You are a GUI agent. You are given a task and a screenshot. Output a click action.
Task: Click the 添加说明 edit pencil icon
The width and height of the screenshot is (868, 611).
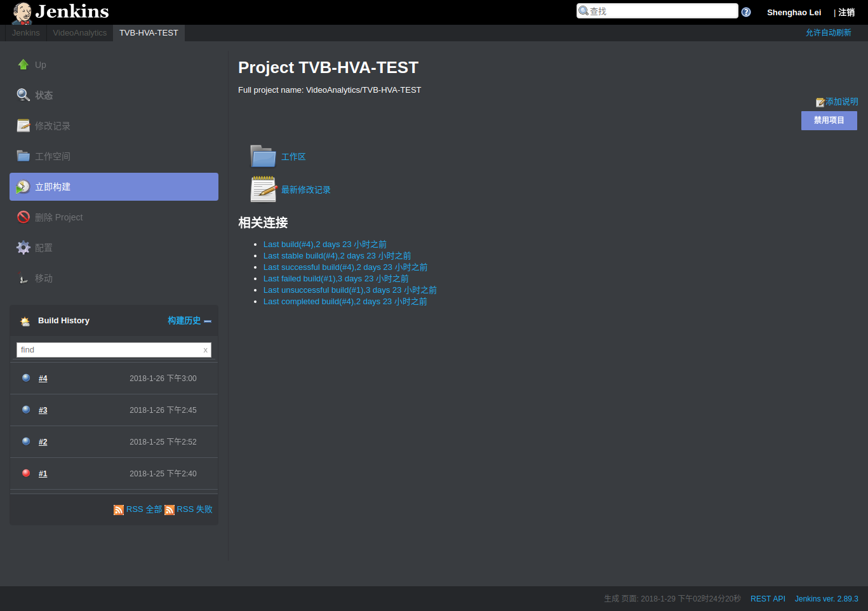point(820,102)
